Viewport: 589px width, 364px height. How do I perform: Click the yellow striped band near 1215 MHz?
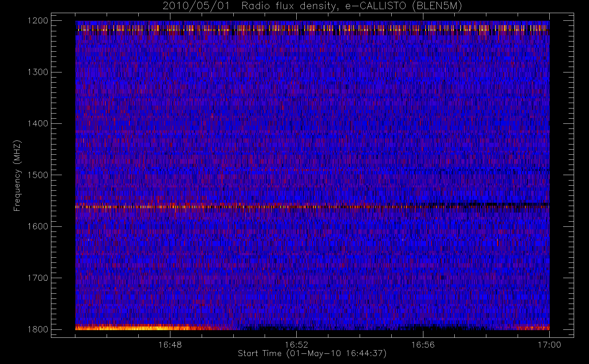312,28
